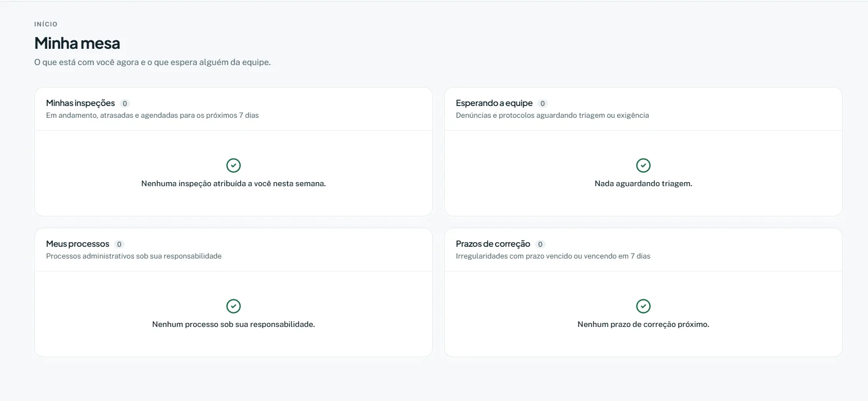Screen dimensions: 868x401
Task: Click the checkmark icon in Prazos de correção card
Action: pos(643,306)
